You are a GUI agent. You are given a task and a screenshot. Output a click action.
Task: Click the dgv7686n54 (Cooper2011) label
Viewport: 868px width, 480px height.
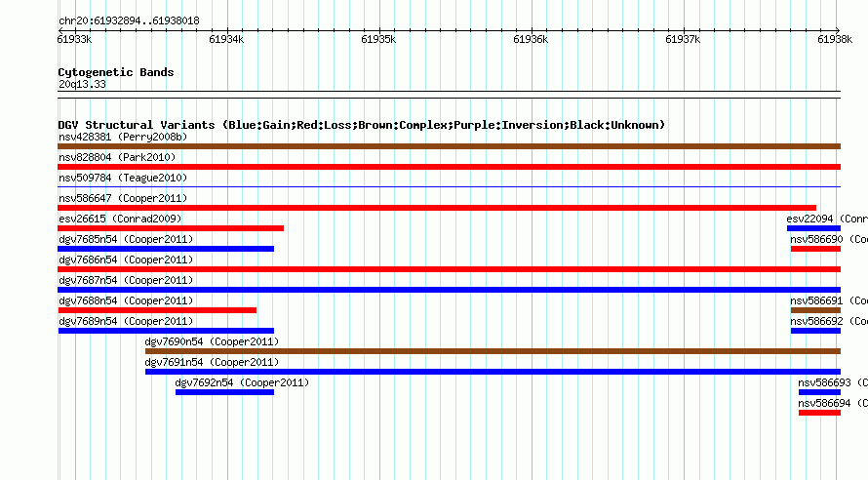[x=126, y=260]
